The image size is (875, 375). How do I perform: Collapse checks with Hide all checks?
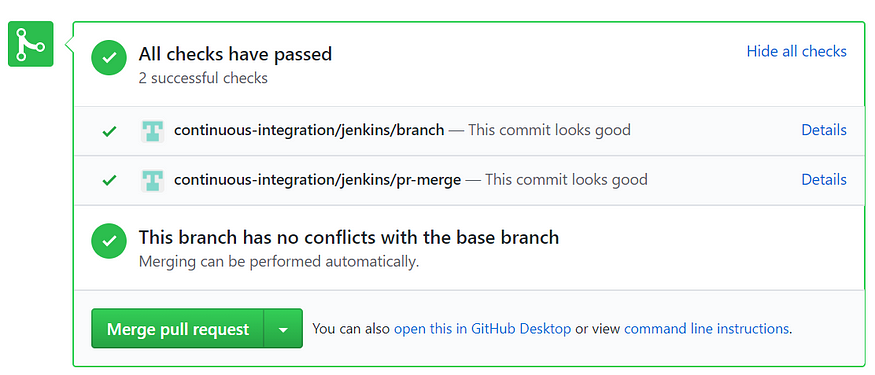[x=796, y=51]
